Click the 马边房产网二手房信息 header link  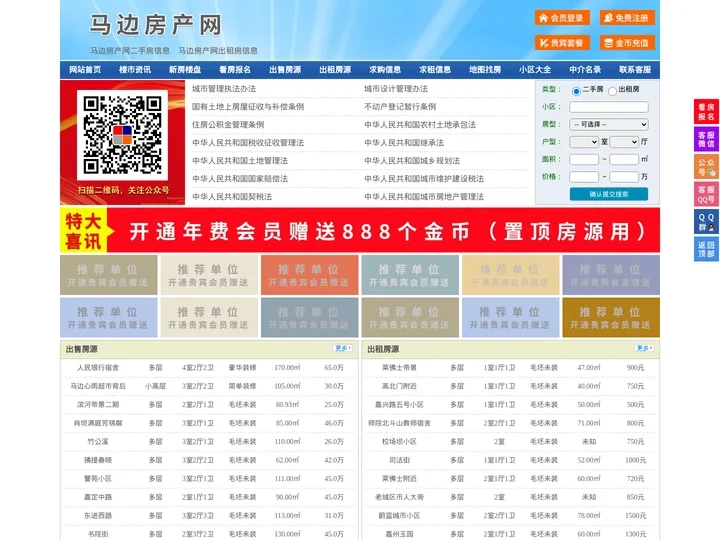click(x=130, y=51)
